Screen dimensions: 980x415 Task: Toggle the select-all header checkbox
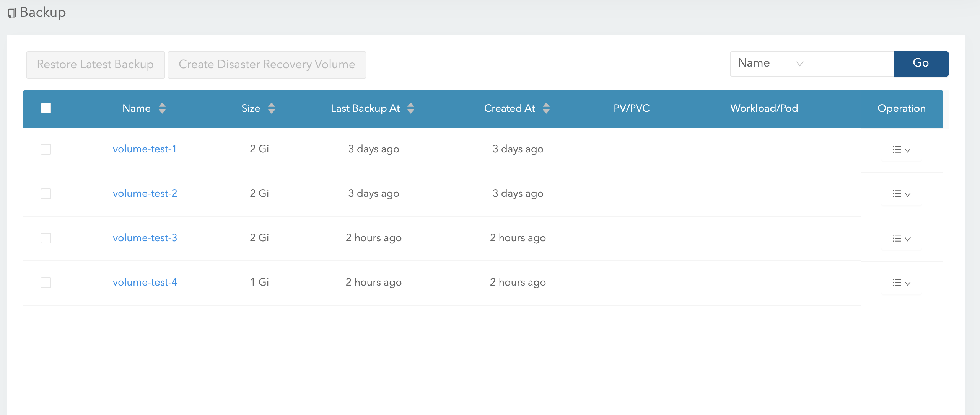[46, 108]
